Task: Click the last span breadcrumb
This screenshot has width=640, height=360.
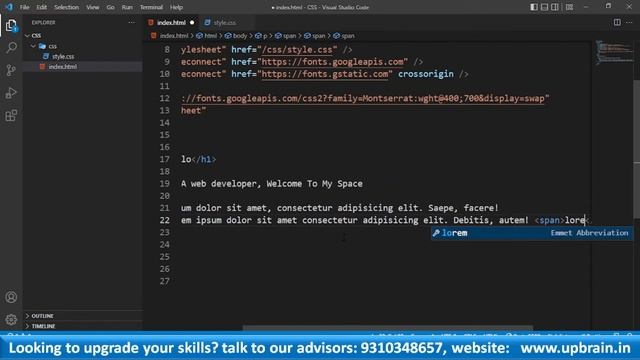Action: 348,36
